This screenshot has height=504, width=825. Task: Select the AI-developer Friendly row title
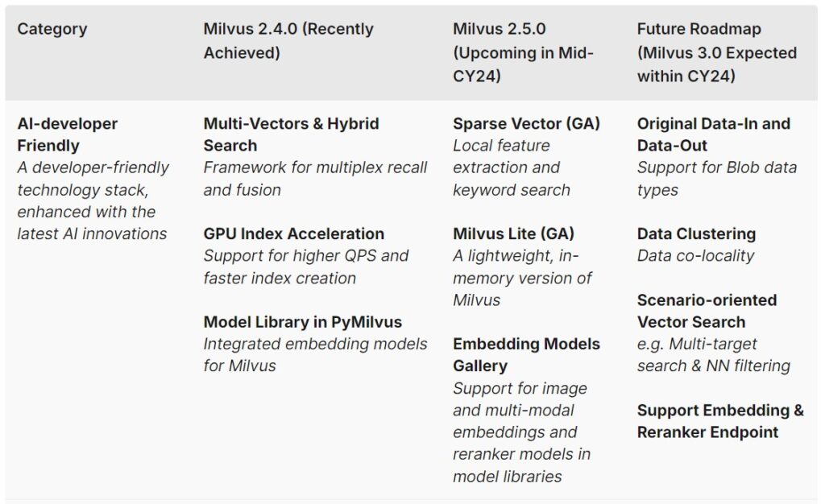point(68,134)
